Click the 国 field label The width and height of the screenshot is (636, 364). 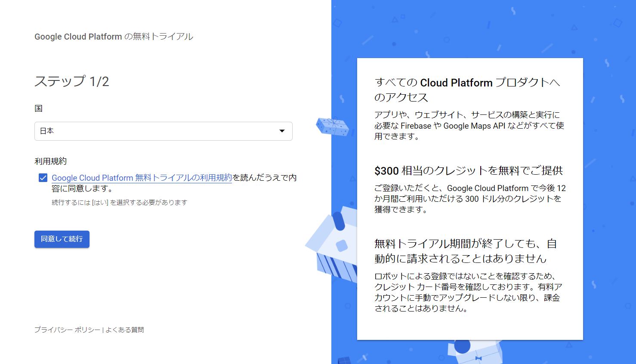(38, 108)
